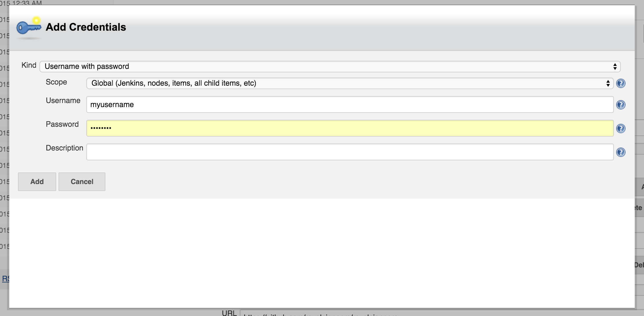This screenshot has height=316, width=644.
Task: Open help for the Username field
Action: click(x=621, y=105)
